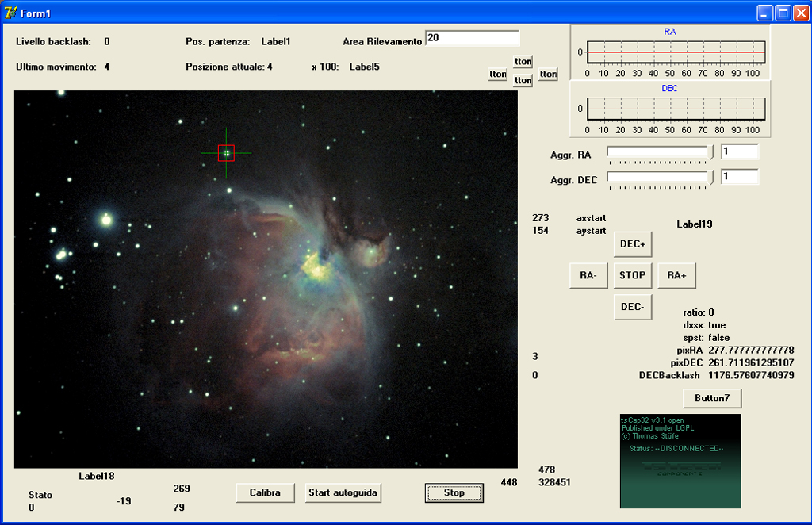The image size is (812, 525).
Task: Click the RA+ direction button
Action: click(x=677, y=275)
